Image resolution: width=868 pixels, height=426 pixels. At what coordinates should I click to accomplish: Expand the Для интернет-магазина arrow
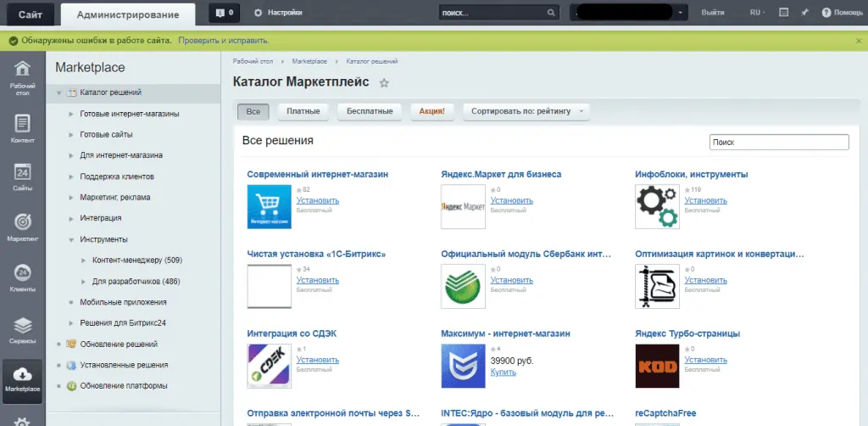click(71, 155)
